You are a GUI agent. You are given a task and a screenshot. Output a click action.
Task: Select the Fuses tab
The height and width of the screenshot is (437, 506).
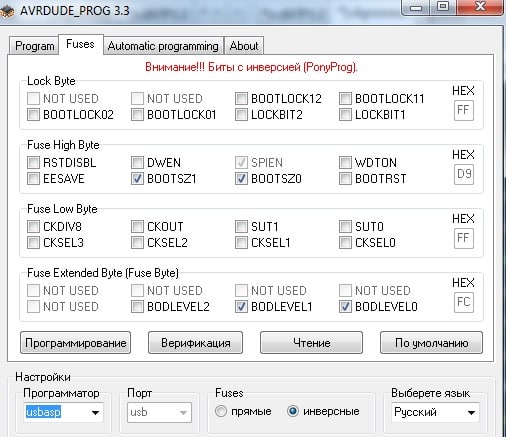(x=80, y=44)
